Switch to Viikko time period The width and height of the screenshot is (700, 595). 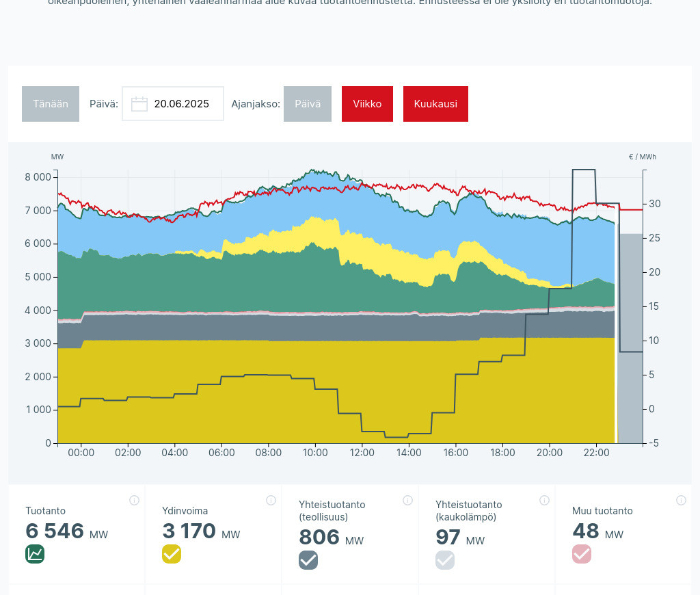coord(367,104)
